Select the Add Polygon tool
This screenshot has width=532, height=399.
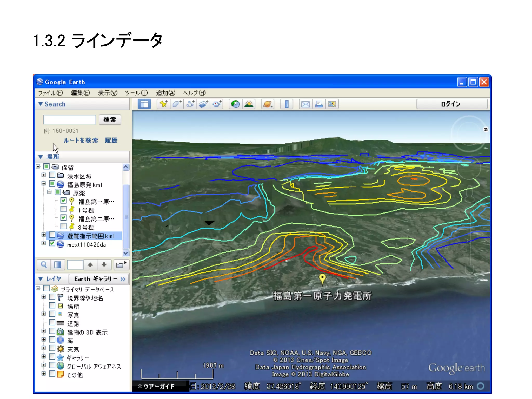pos(177,104)
